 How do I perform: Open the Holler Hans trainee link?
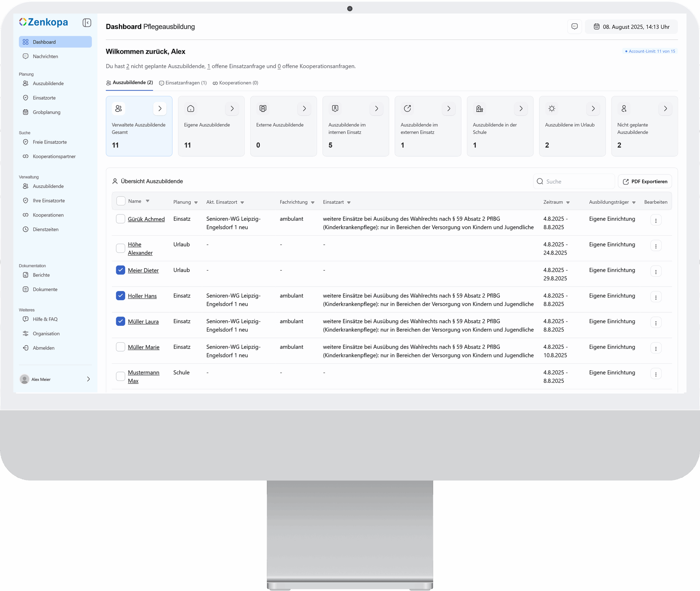(142, 296)
